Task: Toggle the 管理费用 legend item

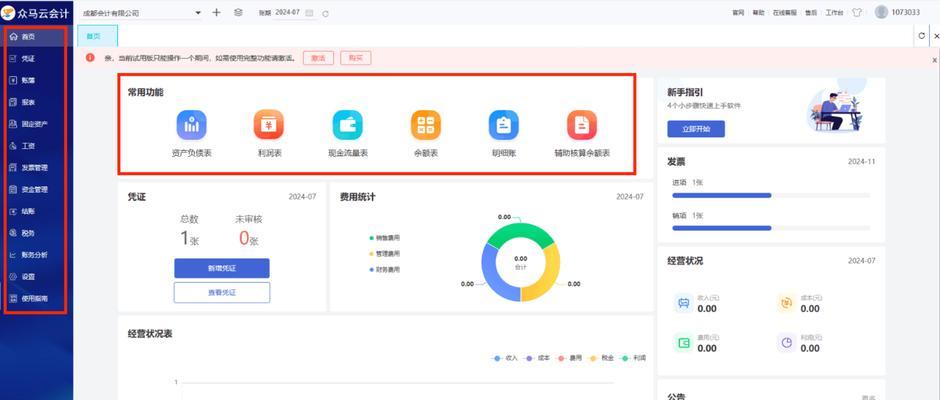Action: click(x=385, y=254)
